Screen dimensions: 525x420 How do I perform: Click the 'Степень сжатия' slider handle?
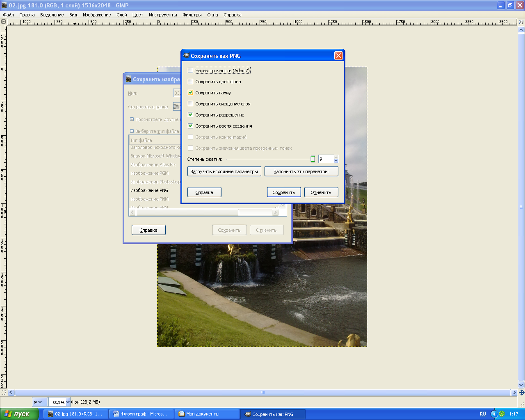pyautogui.click(x=313, y=159)
